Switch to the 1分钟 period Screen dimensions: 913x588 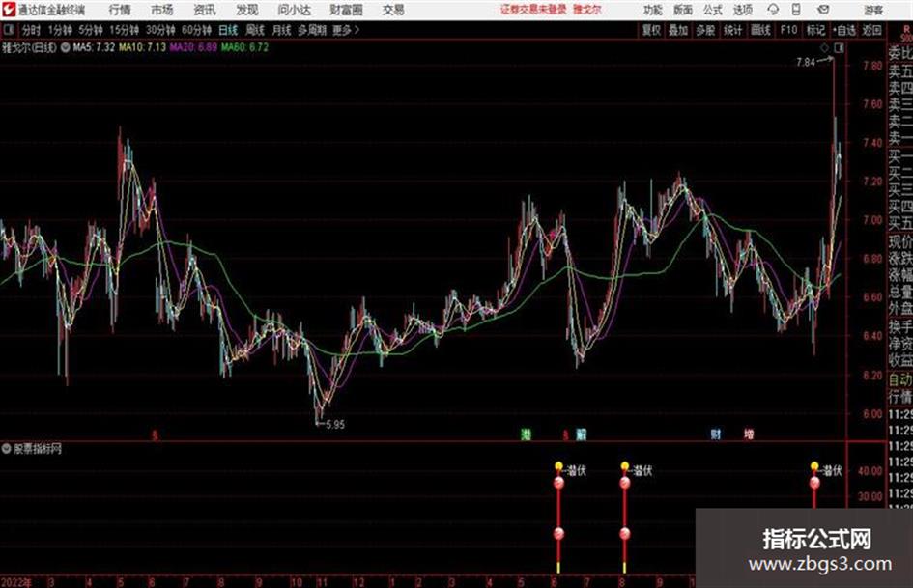(x=60, y=30)
